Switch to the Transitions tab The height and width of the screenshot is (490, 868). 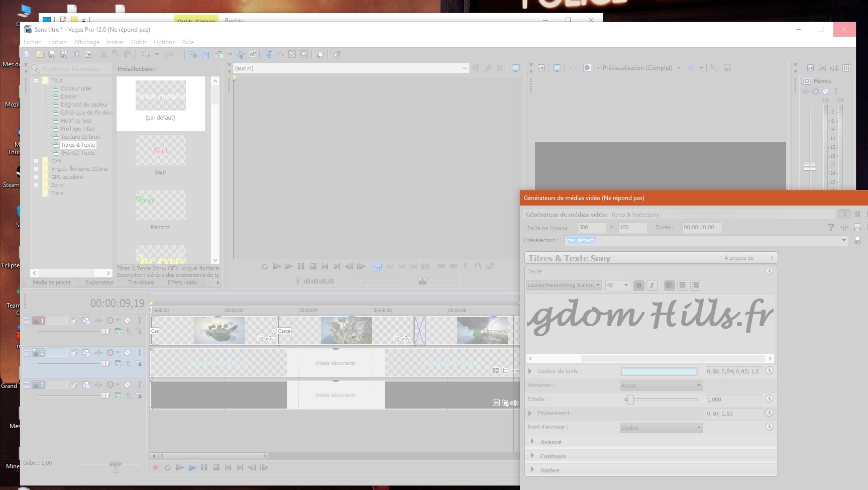141,282
